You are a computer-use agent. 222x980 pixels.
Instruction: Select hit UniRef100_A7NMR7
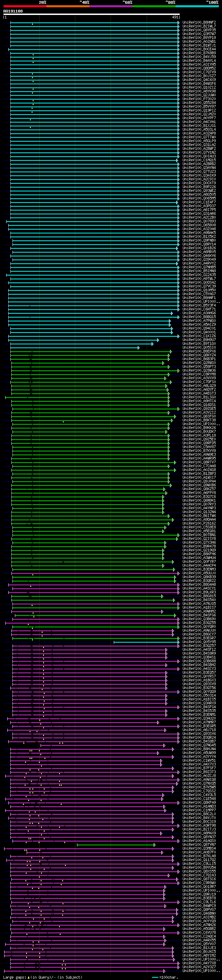point(199,722)
